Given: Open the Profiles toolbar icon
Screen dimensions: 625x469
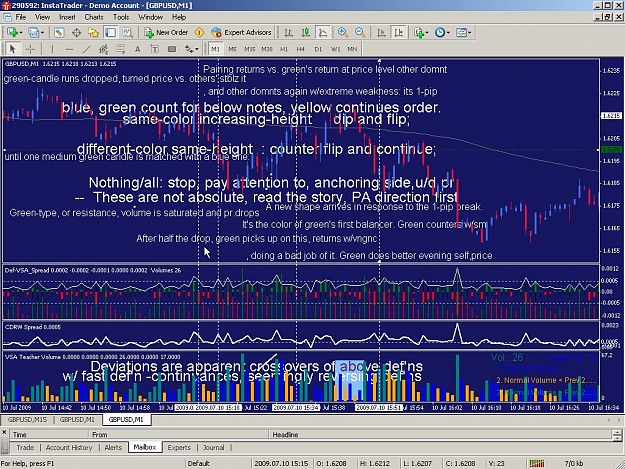Looking at the screenshot, I should (x=33, y=32).
